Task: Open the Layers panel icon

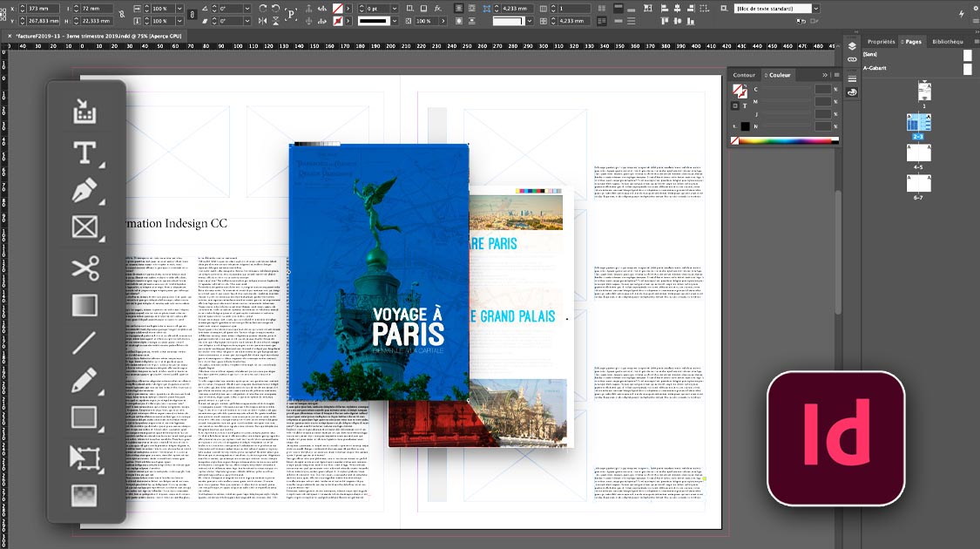Action: click(x=852, y=46)
